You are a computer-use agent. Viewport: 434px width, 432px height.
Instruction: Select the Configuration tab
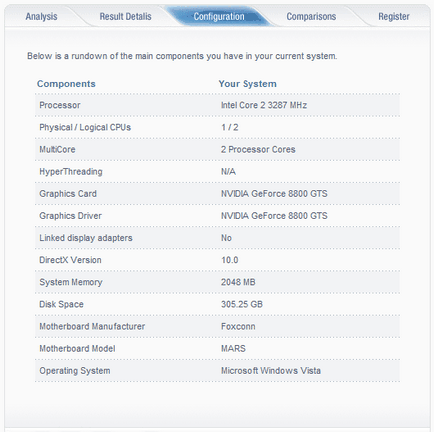219,16
